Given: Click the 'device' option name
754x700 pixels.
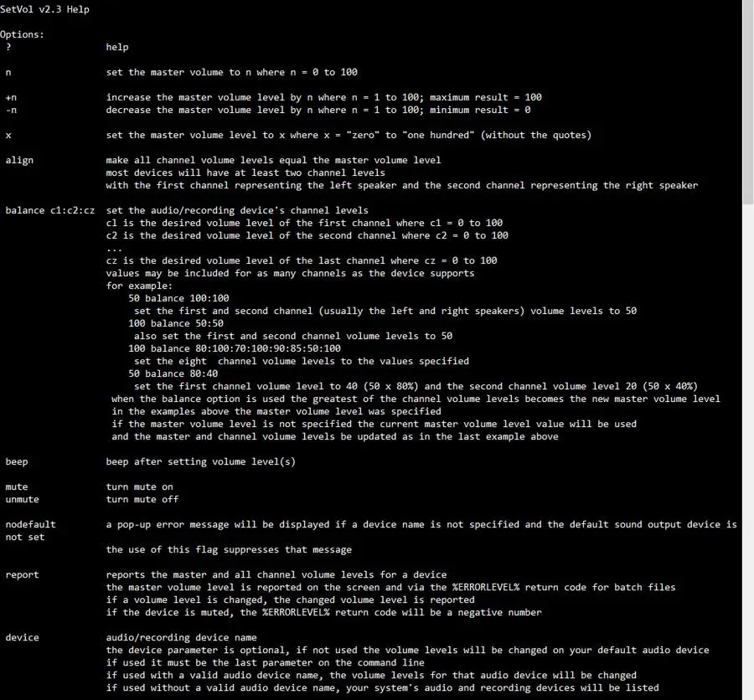Looking at the screenshot, I should tap(22, 637).
